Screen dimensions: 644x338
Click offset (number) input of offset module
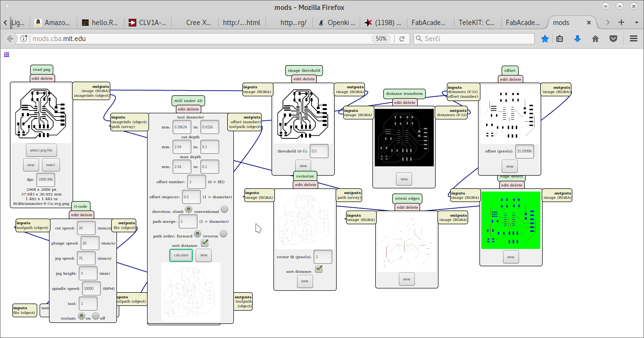pyautogui.click(x=463, y=96)
